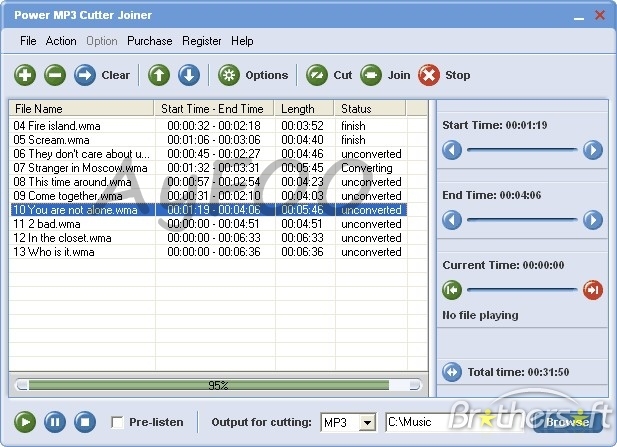Stop playback with blue square button

coord(85,422)
